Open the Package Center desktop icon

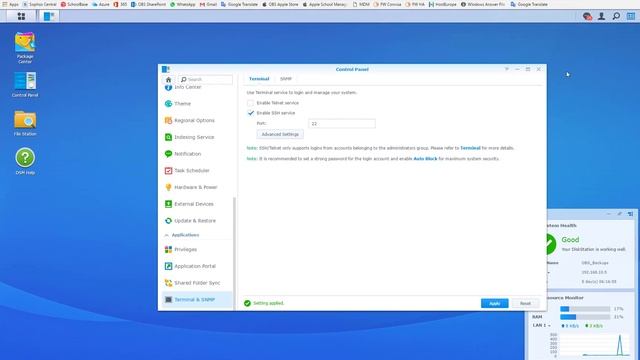(25, 47)
